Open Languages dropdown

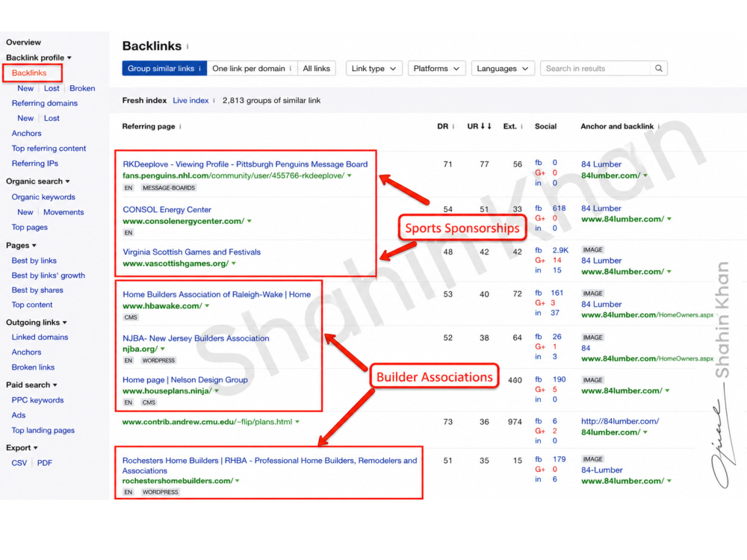click(x=503, y=68)
